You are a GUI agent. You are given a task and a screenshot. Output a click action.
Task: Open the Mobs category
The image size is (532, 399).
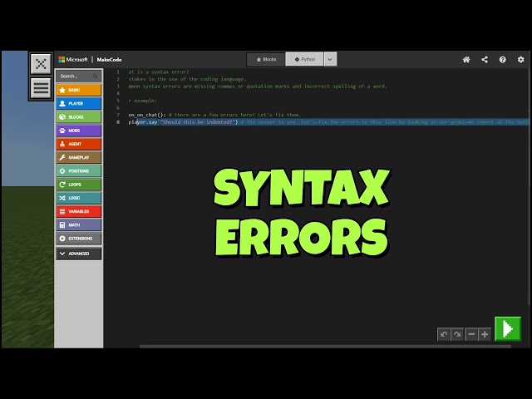click(x=78, y=131)
